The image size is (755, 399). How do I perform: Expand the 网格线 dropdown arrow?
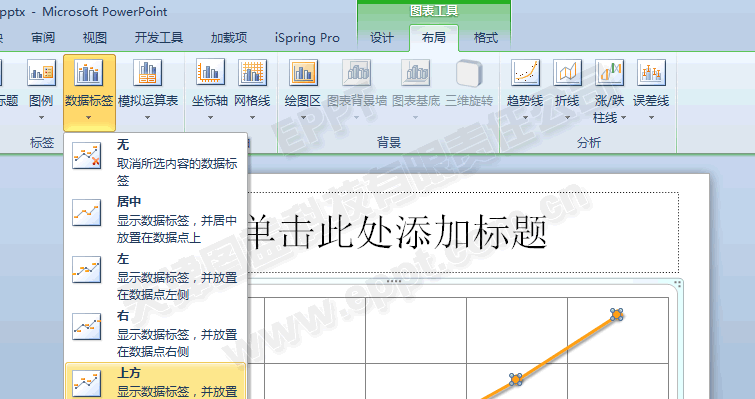[x=252, y=117]
